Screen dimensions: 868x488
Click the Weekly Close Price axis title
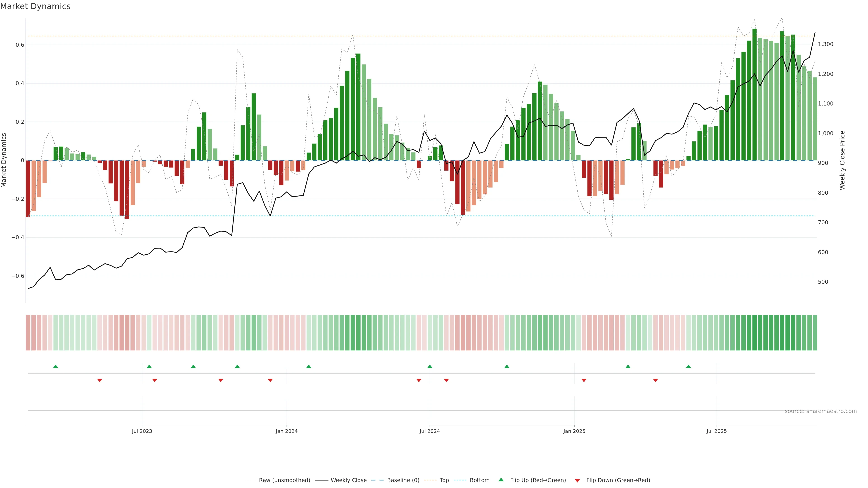(x=842, y=160)
